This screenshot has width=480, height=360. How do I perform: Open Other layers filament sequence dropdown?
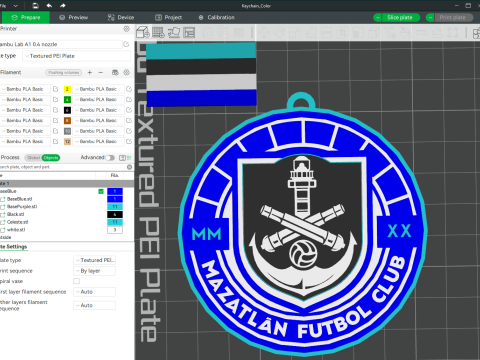[95, 305]
